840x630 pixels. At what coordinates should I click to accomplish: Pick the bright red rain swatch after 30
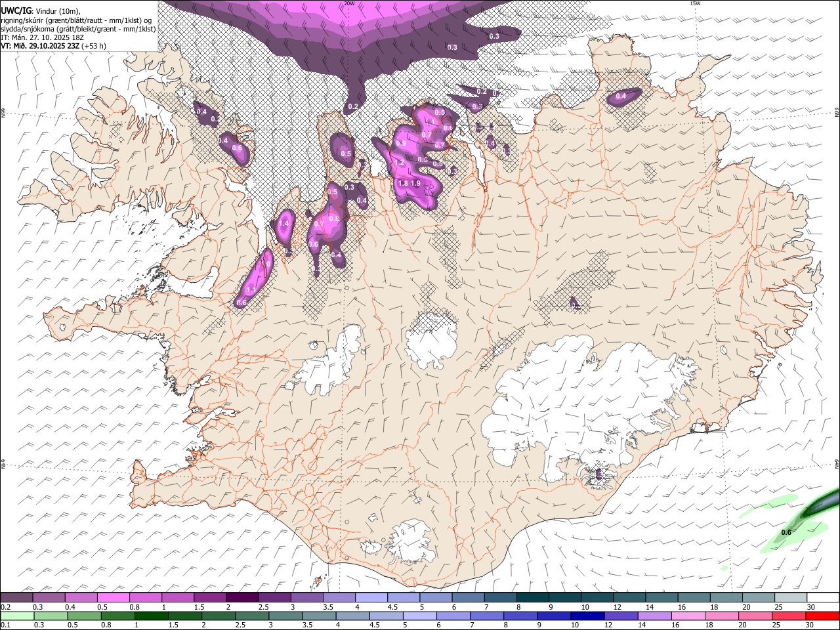point(822,616)
